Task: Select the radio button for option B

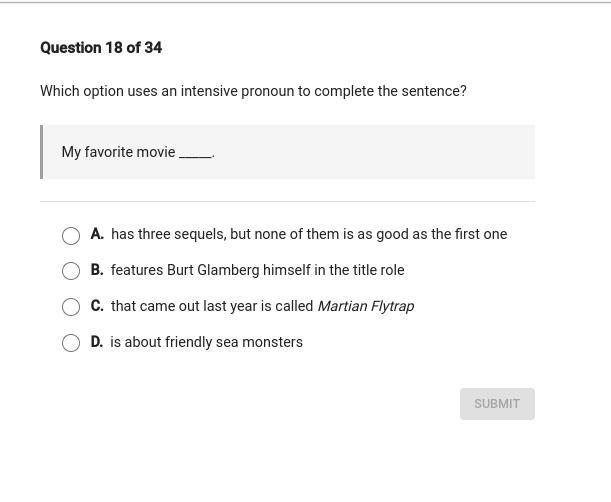Action: 71,271
